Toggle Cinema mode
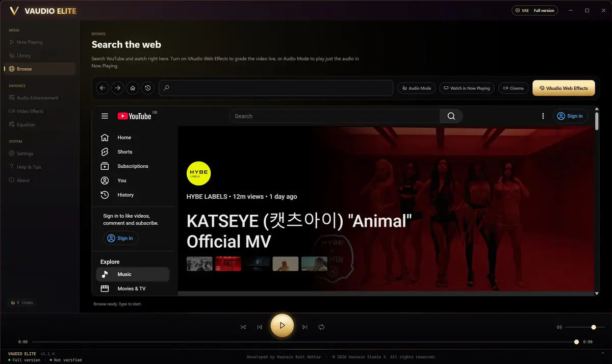This screenshot has width=612, height=364. 513,88
